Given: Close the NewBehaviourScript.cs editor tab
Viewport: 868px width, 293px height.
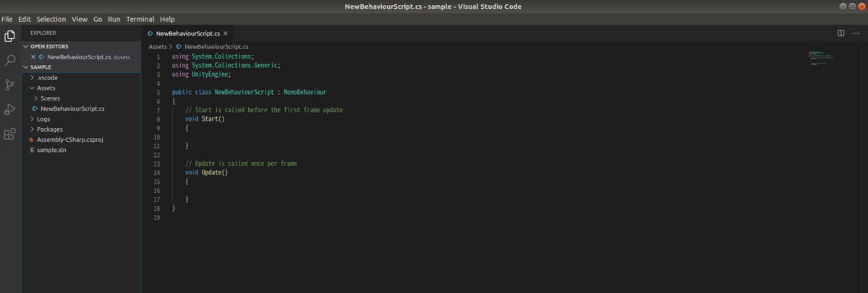Looking at the screenshot, I should [x=226, y=33].
